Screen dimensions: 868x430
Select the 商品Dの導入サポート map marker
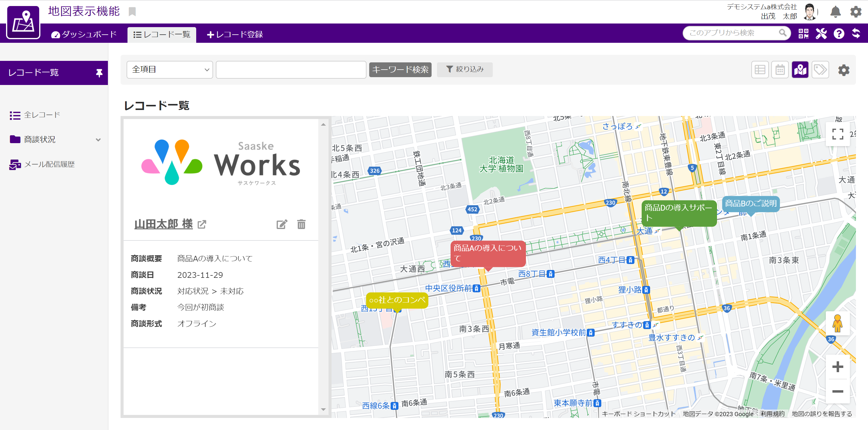tap(679, 213)
